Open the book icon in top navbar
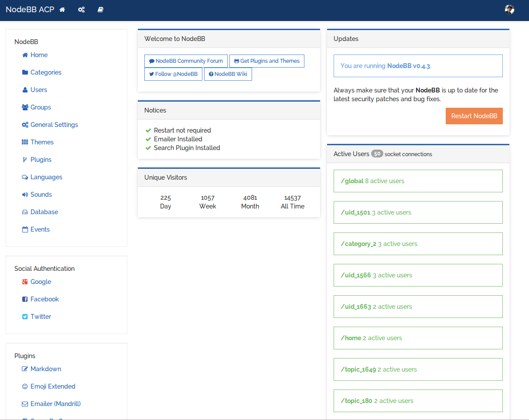This screenshot has width=529, height=420. pos(100,10)
